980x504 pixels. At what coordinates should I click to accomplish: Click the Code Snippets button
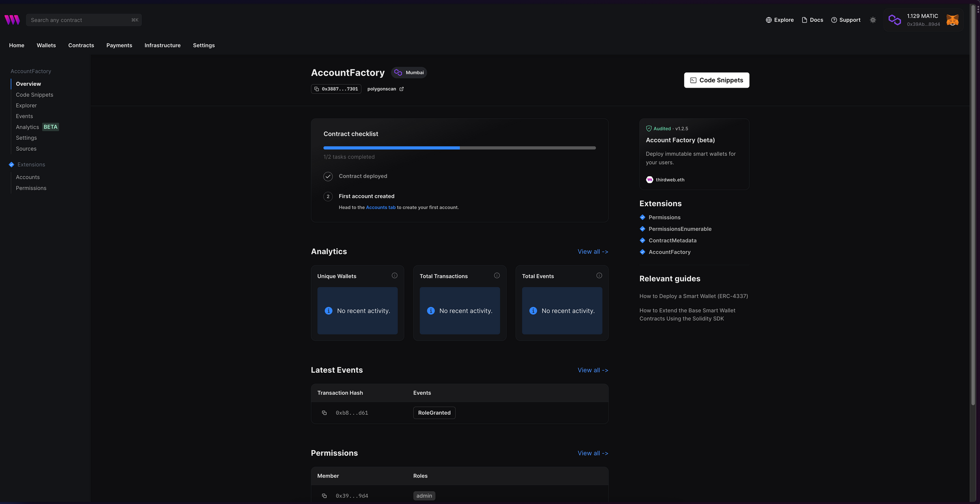click(716, 80)
